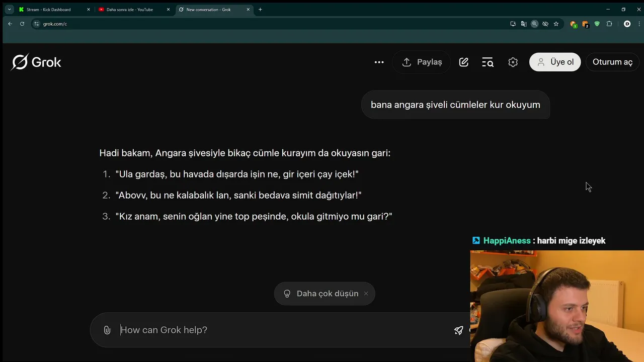Open the zoom magnifier icon
The height and width of the screenshot is (362, 644).
pyautogui.click(x=534, y=24)
